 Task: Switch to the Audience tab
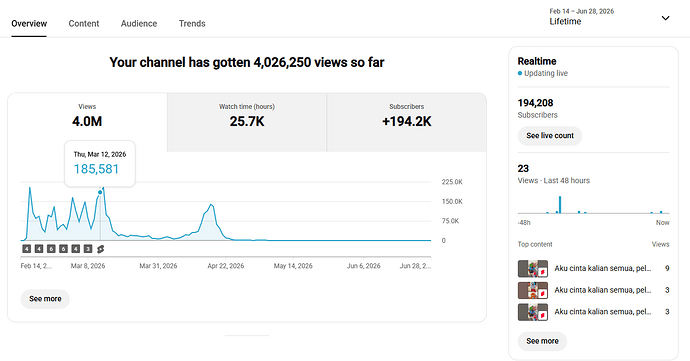point(139,23)
